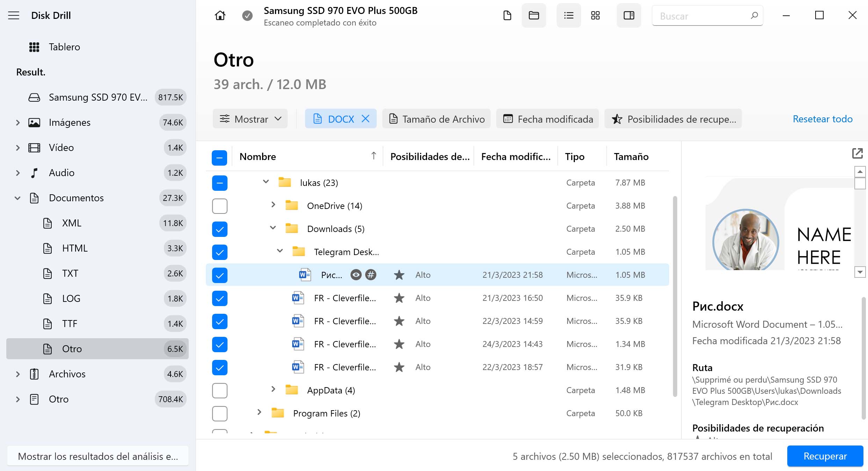Click the scan completed checkmark icon
This screenshot has height=471, width=868.
click(x=247, y=15)
